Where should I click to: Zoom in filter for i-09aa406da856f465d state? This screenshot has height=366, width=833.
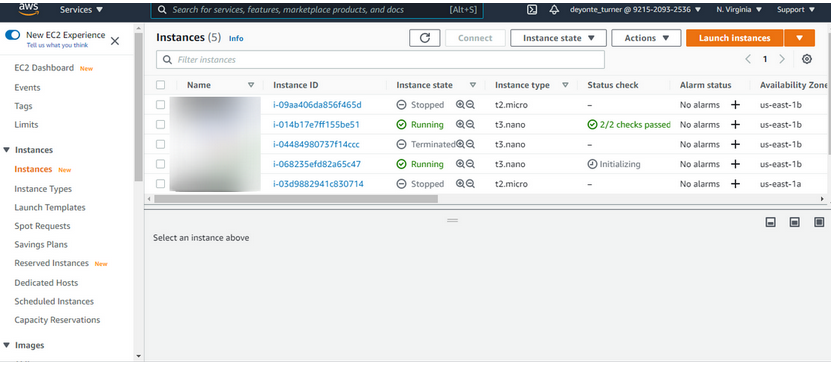pos(461,105)
